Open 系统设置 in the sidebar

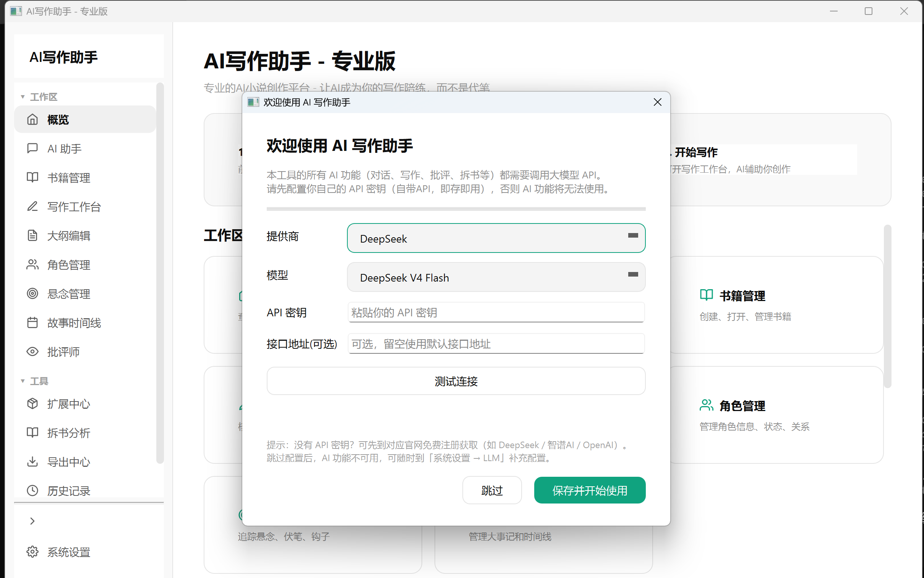[85, 552]
